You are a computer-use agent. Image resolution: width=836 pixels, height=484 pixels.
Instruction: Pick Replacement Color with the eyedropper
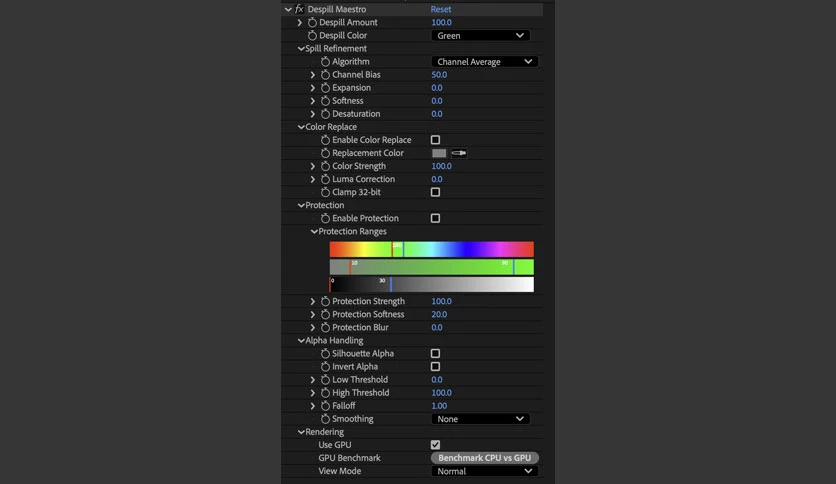tap(459, 153)
